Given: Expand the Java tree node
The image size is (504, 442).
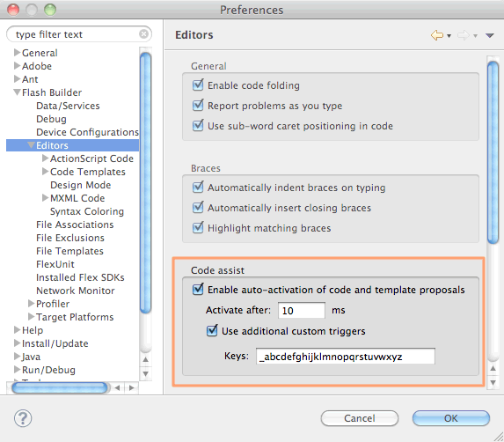Looking at the screenshot, I should click(18, 356).
